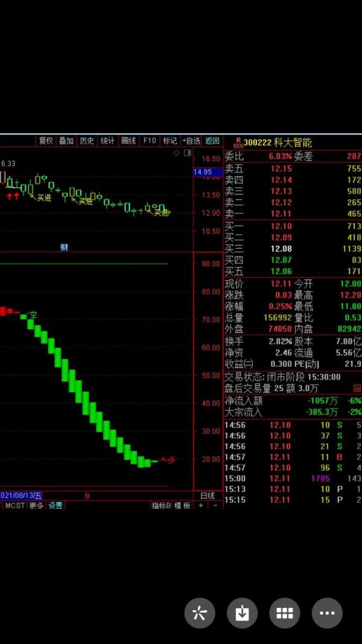Open the 画线 drawing tools menu
Viewport: 362px width, 644px height.
(129, 141)
